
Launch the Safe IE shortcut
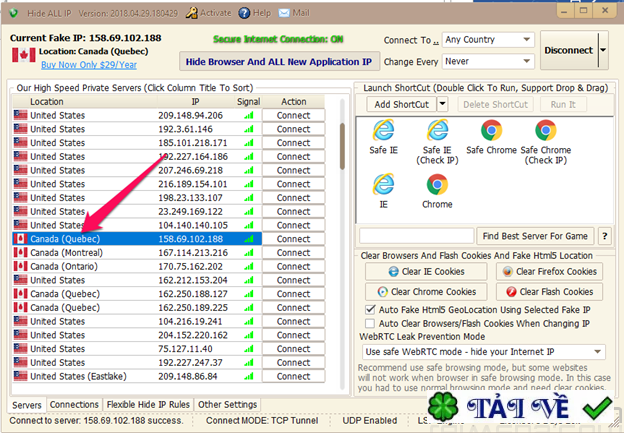[x=383, y=137]
